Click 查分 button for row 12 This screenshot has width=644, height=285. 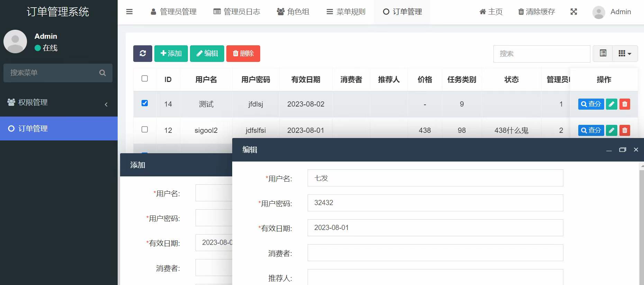pos(591,130)
